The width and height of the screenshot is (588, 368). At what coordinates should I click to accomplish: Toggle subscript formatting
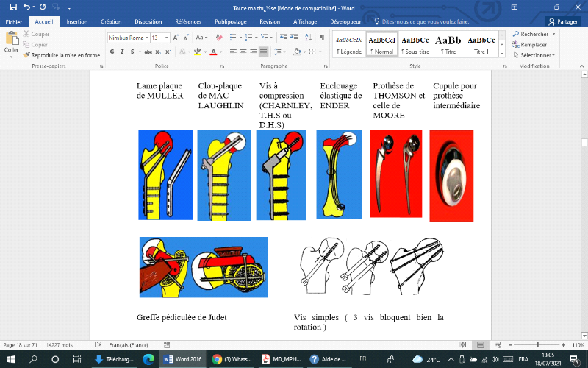pos(158,52)
